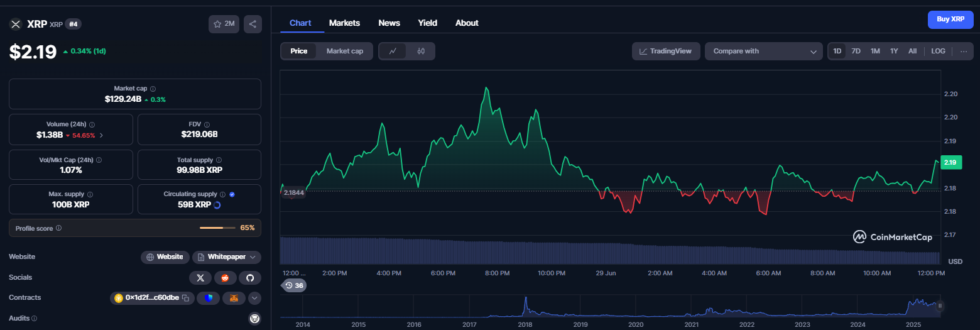Select the 1M time range
980x330 pixels.
point(875,51)
